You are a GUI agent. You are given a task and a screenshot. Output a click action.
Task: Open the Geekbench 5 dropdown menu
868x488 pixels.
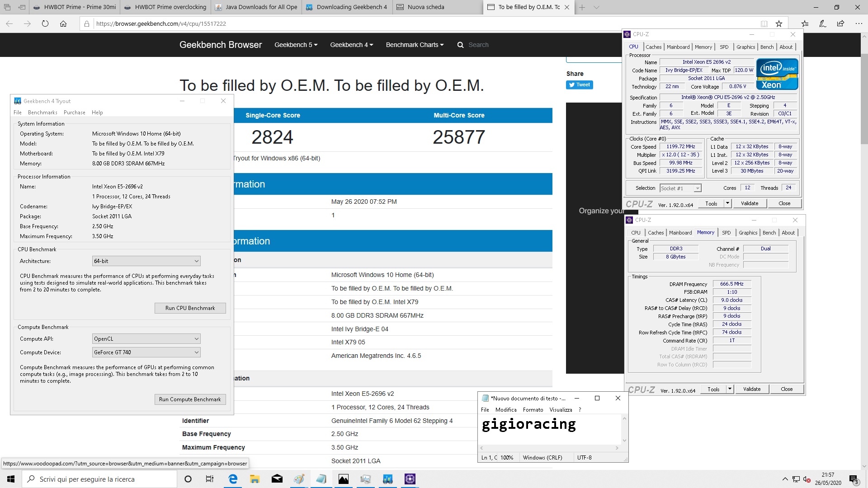pos(296,45)
